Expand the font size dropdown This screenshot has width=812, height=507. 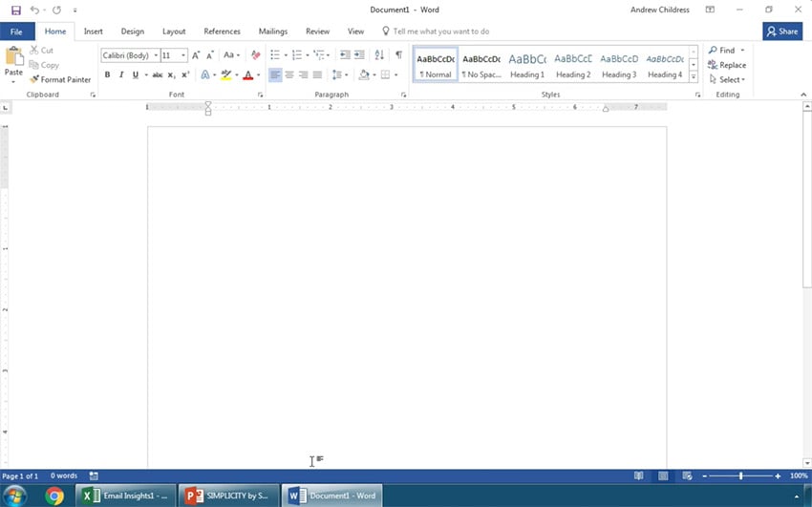pos(183,55)
